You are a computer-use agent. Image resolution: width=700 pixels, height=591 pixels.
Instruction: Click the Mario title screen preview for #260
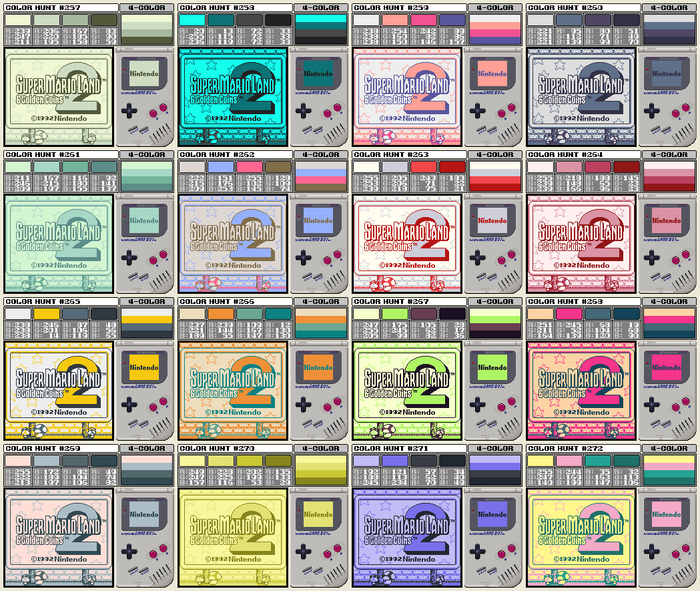pos(581,97)
